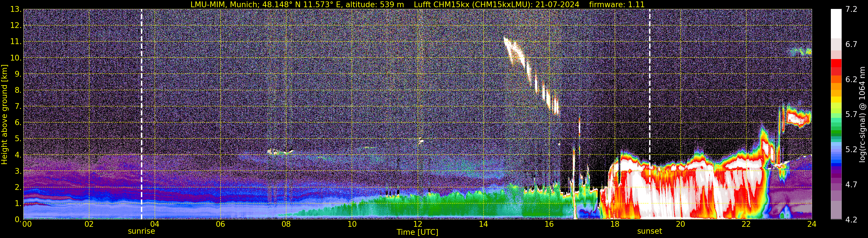The height and width of the screenshot is (238, 868).
Task: Click the colorbar tick label "4.7"
Action: click(x=851, y=185)
